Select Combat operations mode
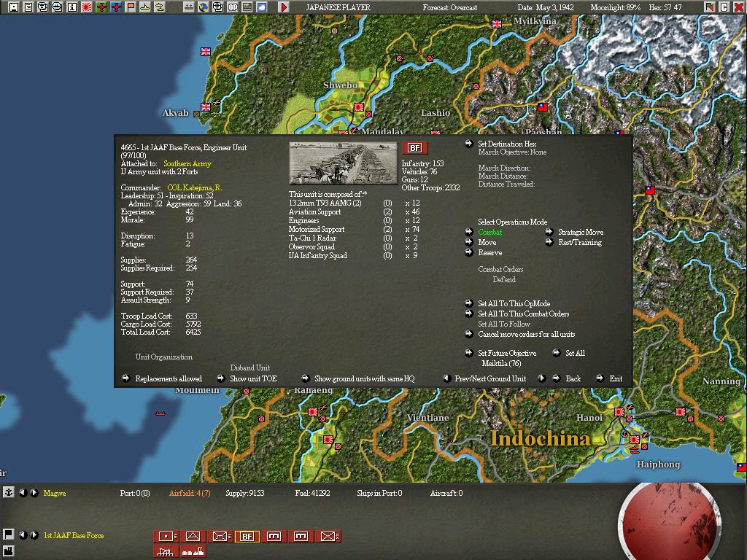The width and height of the screenshot is (747, 560). pos(489,232)
